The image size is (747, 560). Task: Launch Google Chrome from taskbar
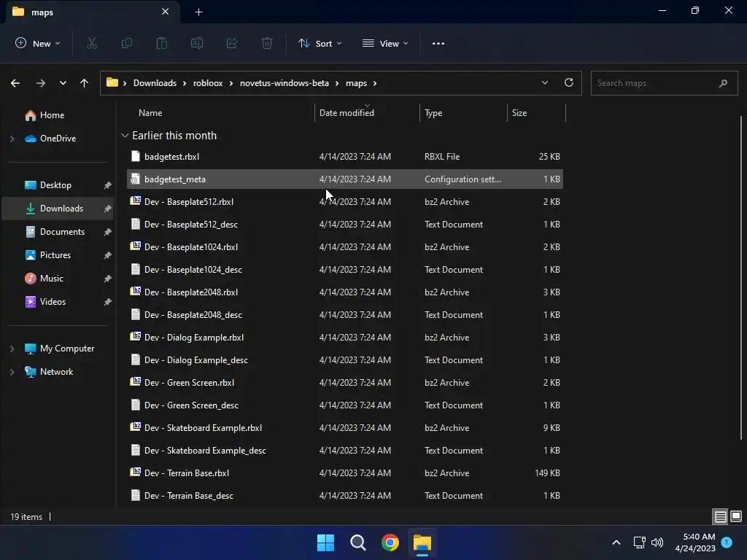(x=390, y=542)
